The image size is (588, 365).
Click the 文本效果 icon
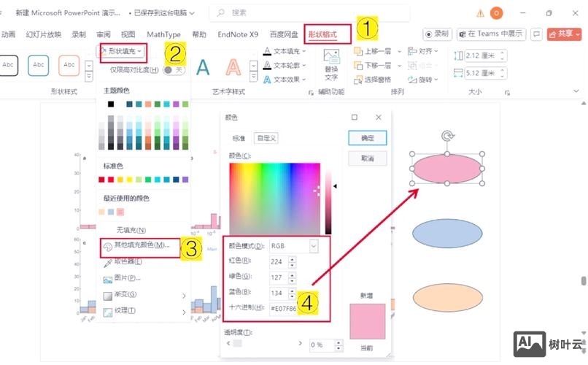[x=267, y=79]
